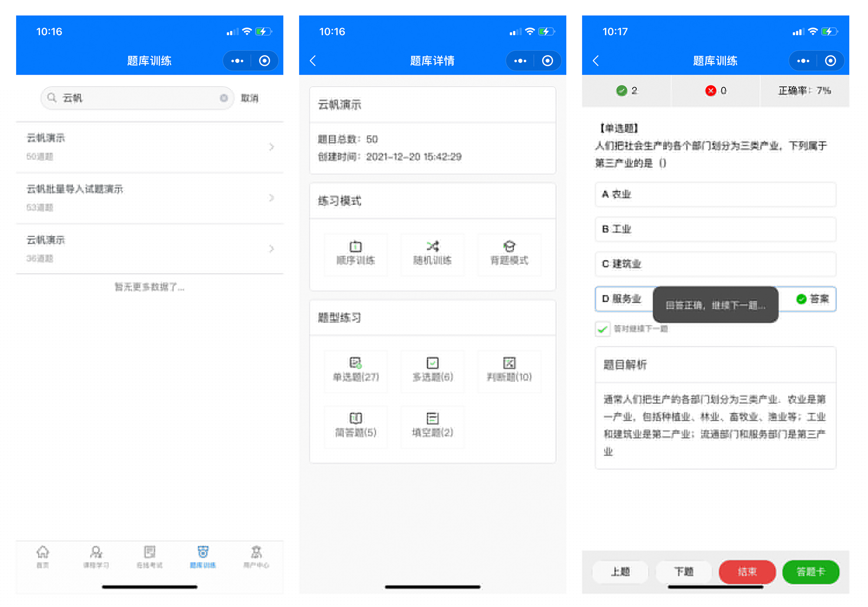Switch to 用户中心 user center tab
Viewport: 868px width, 607px height.
click(256, 557)
